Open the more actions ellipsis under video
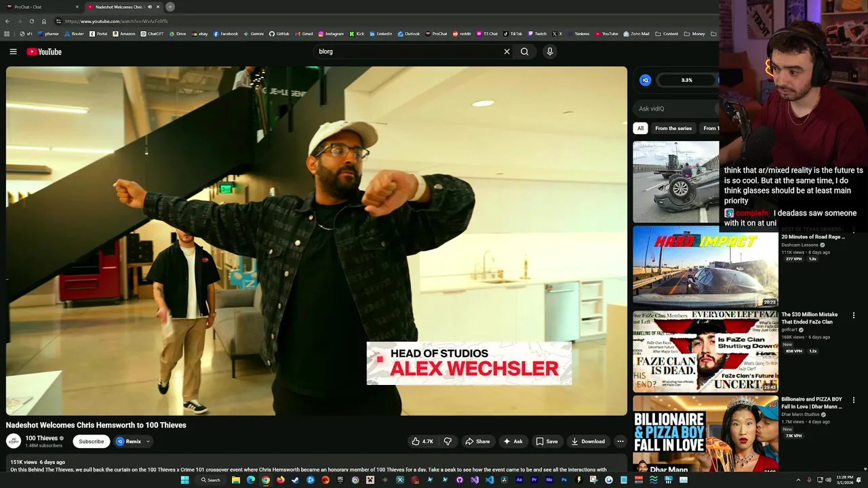This screenshot has height=488, width=868. pyautogui.click(x=620, y=441)
